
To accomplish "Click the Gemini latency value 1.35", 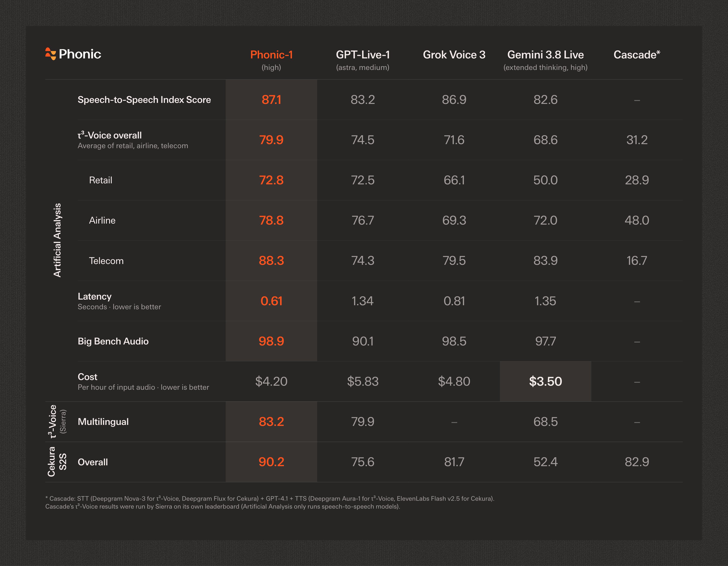I will 545,301.
